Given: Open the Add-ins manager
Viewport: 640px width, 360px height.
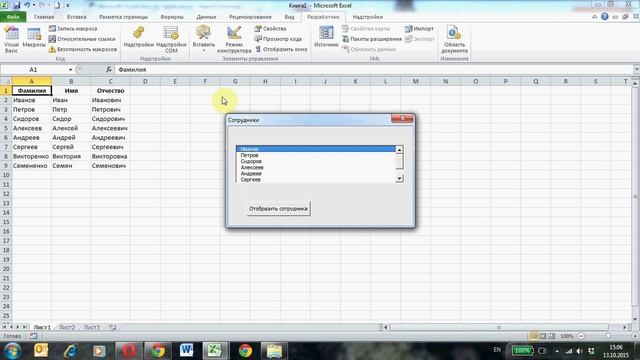Looking at the screenshot, I should tap(138, 37).
